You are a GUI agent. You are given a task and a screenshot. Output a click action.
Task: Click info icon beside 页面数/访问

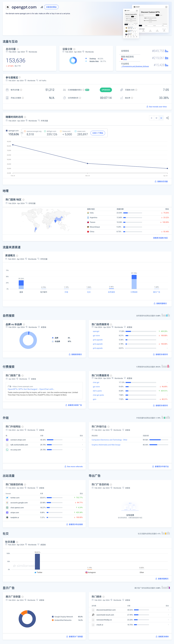(x=136, y=90)
